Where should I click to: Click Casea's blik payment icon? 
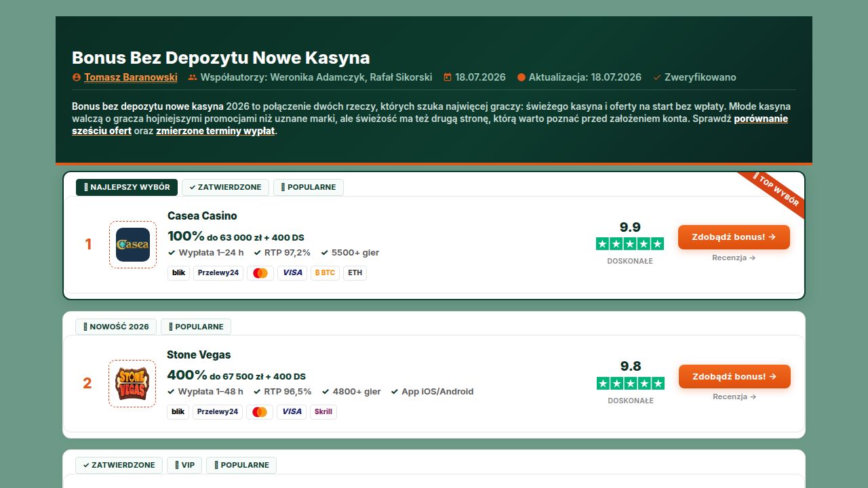[x=179, y=273]
